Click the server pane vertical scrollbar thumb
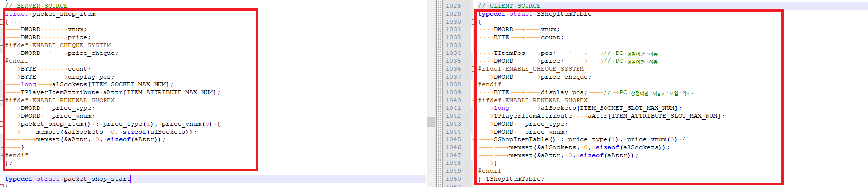 [x=431, y=122]
